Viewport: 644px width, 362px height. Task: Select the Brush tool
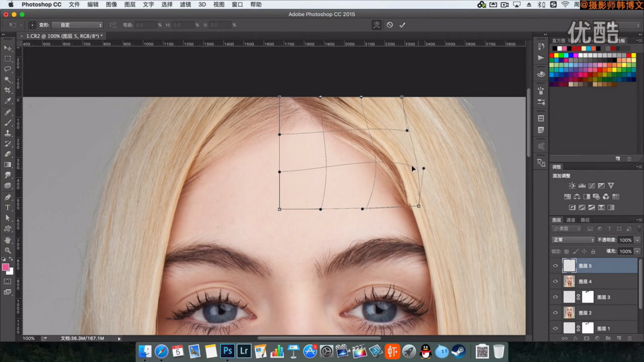[8, 123]
